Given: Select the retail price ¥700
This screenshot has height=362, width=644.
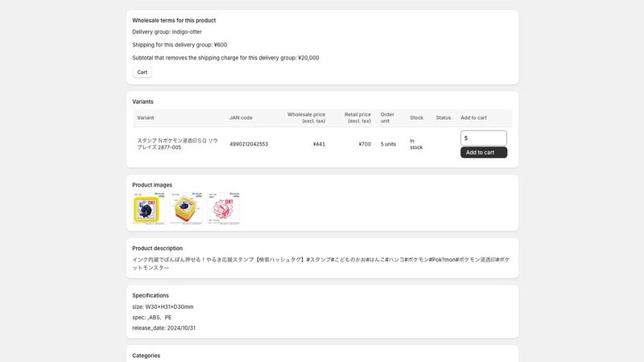Looking at the screenshot, I should [365, 144].
